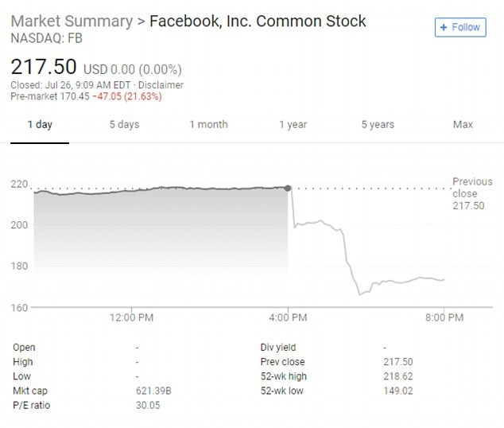Switch to the 1 year tab

pos(293,124)
